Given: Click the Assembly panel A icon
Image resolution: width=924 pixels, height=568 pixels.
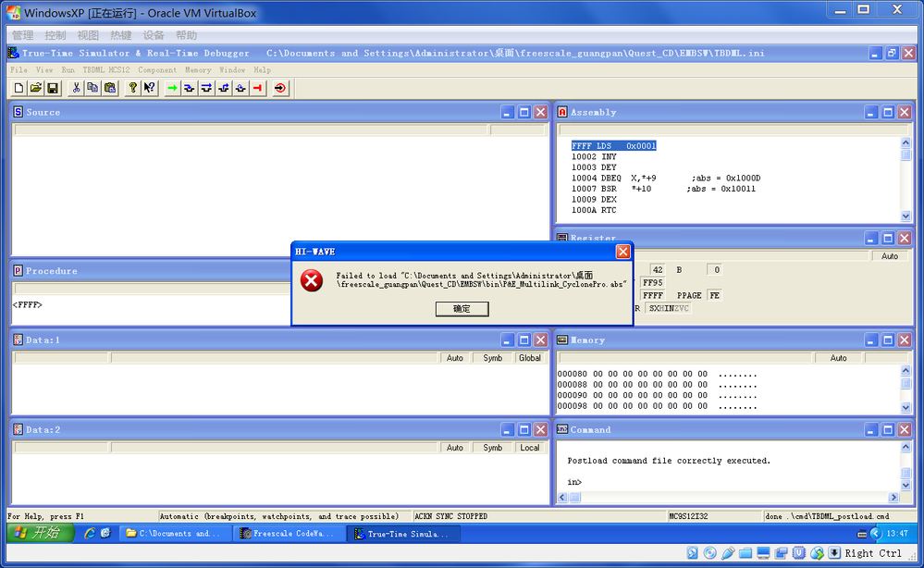Looking at the screenshot, I should pyautogui.click(x=562, y=112).
